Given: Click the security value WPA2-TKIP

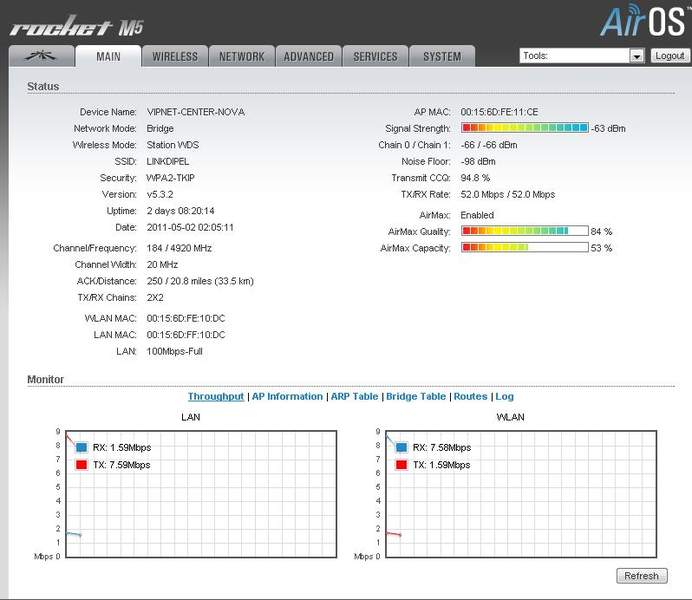Looking at the screenshot, I should pos(170,178).
